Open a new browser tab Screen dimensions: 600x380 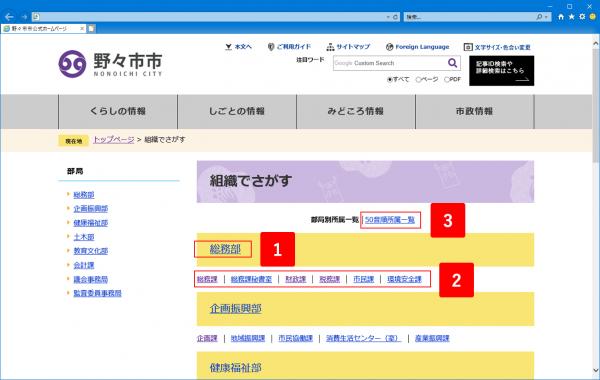(91, 29)
